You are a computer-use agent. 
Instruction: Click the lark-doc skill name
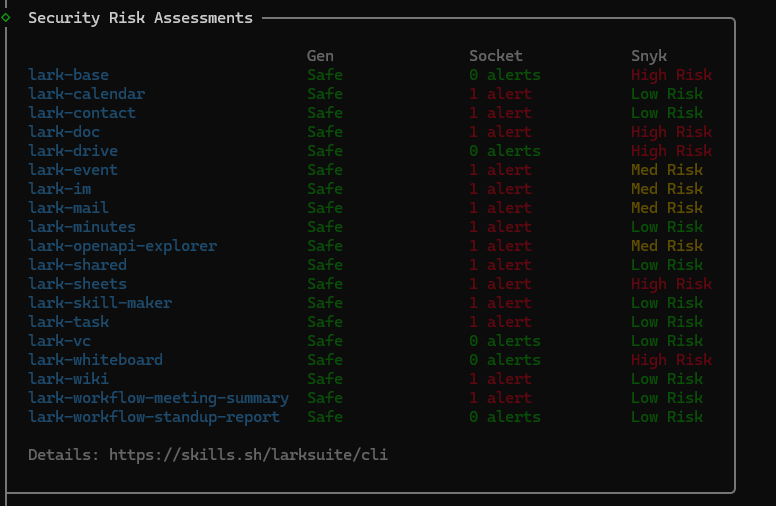click(x=64, y=132)
